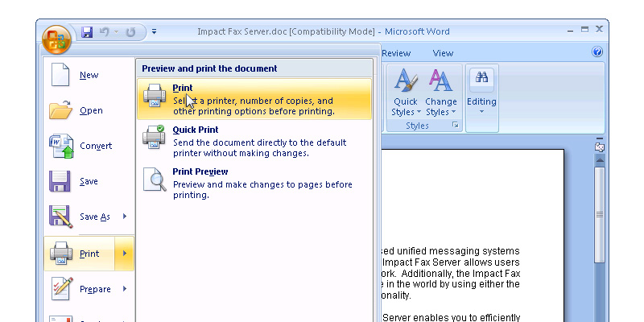This screenshot has width=644, height=322.
Task: Toggle the ruler icon above scrollbar
Action: [599, 146]
